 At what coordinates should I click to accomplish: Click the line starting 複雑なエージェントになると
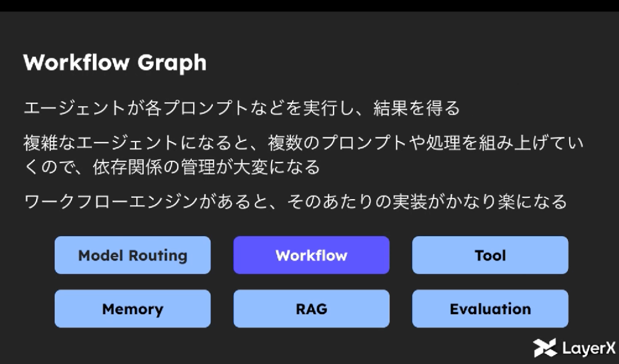(x=303, y=143)
